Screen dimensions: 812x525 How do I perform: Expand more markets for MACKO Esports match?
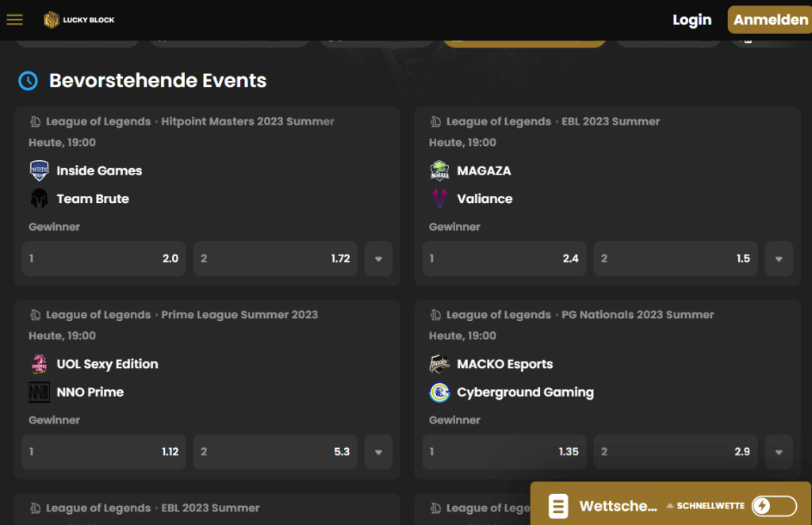pos(779,452)
